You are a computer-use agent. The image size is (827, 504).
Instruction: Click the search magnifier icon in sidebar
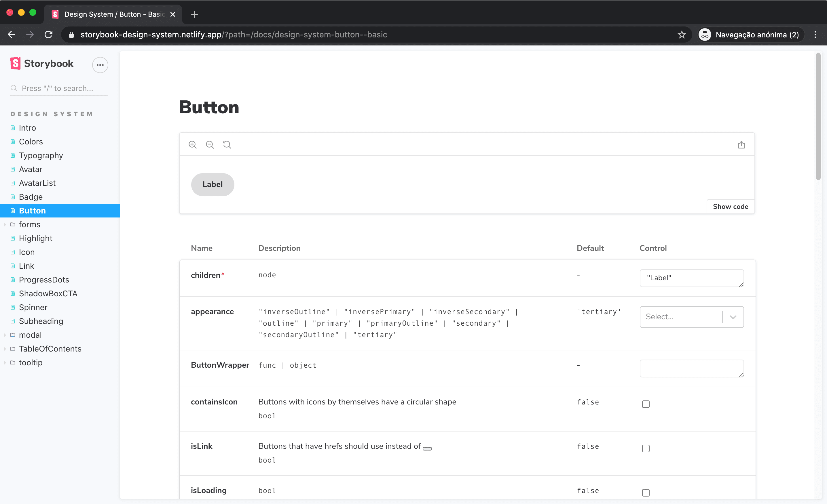[x=14, y=88]
